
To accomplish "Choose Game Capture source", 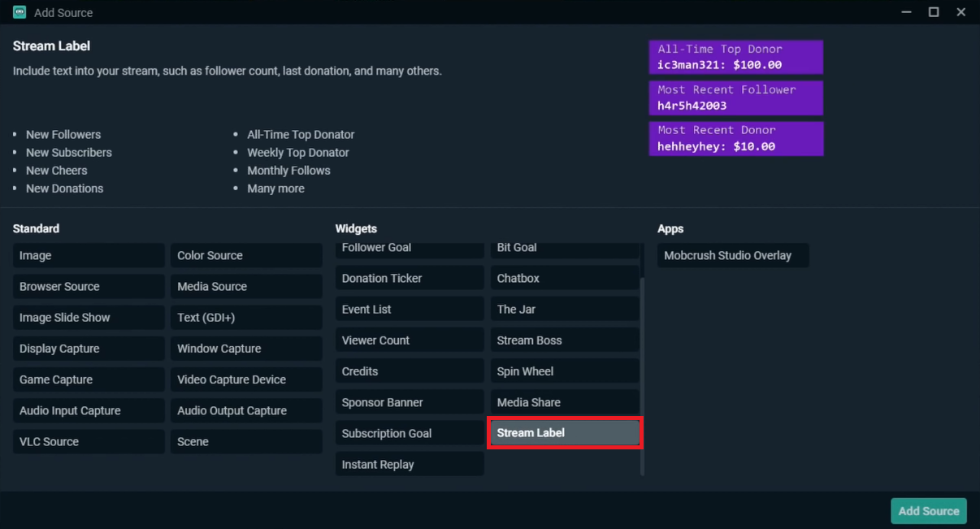I will [89, 379].
